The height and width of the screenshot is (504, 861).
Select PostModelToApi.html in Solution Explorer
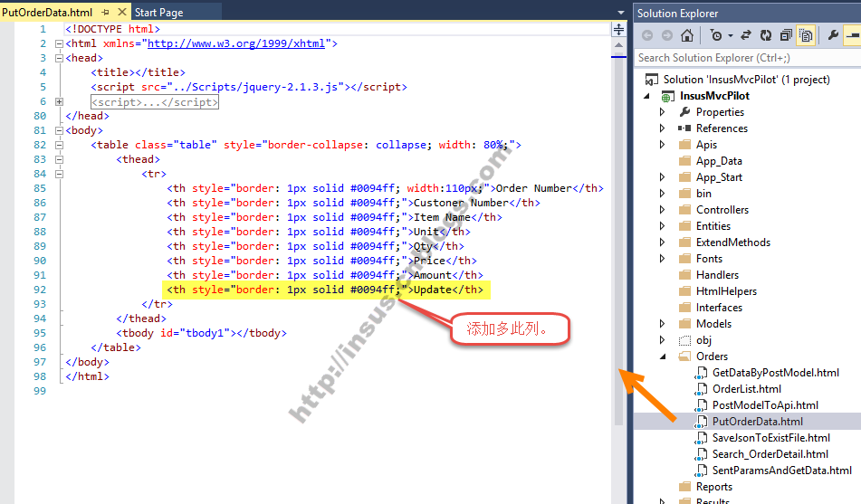[765, 405]
